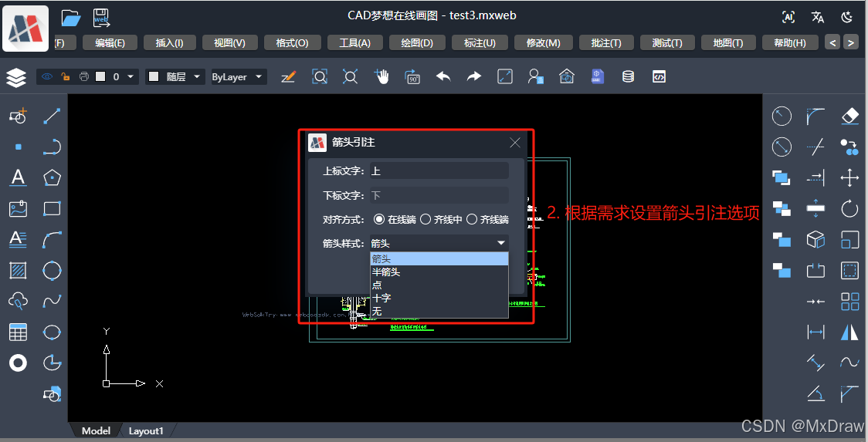Open the database icon
Image resolution: width=868 pixels, height=442 pixels.
point(628,76)
